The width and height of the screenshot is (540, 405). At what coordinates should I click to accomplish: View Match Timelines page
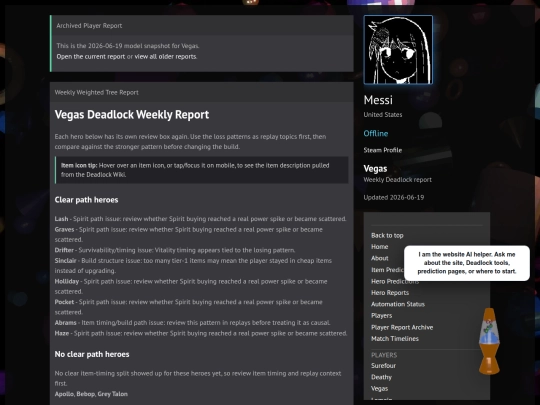(x=395, y=339)
